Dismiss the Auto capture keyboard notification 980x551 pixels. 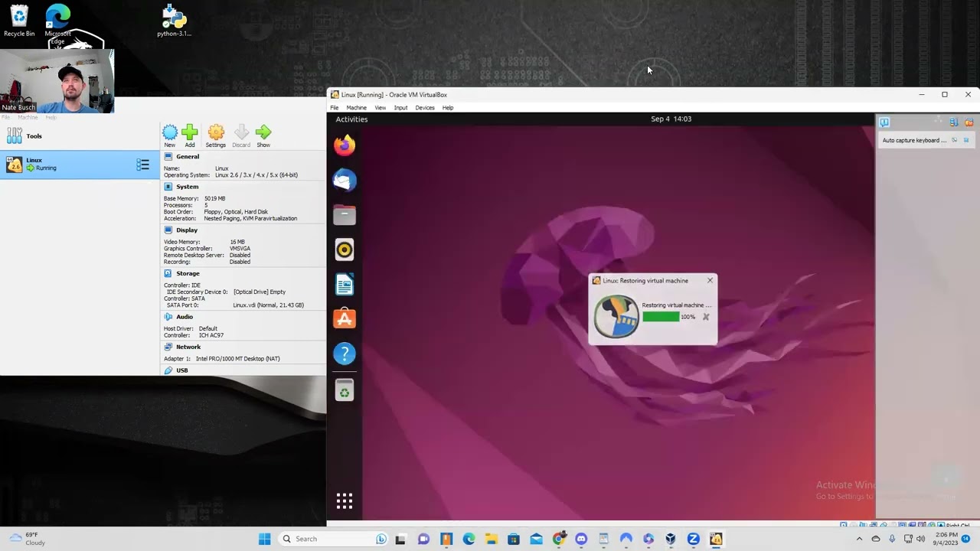tap(966, 140)
